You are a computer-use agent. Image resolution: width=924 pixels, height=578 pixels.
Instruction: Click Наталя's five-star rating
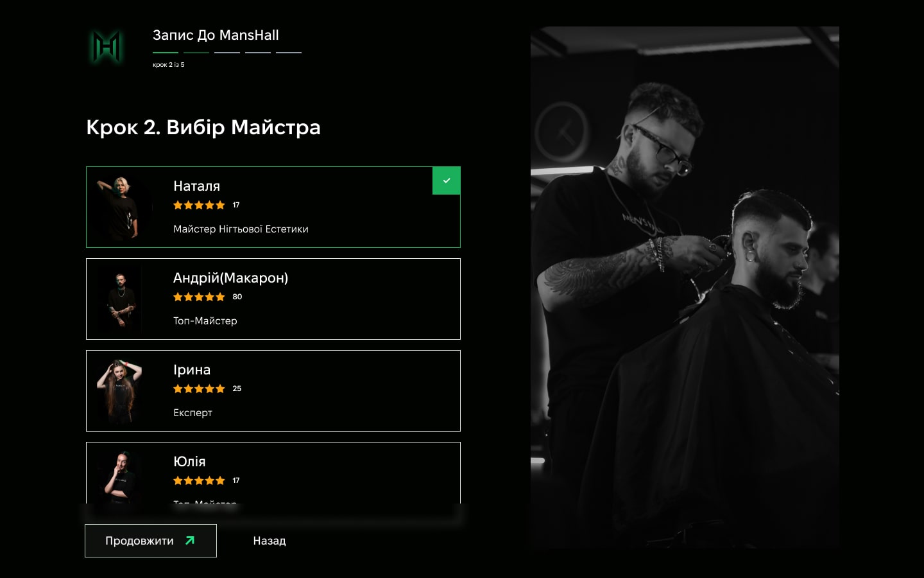199,205
